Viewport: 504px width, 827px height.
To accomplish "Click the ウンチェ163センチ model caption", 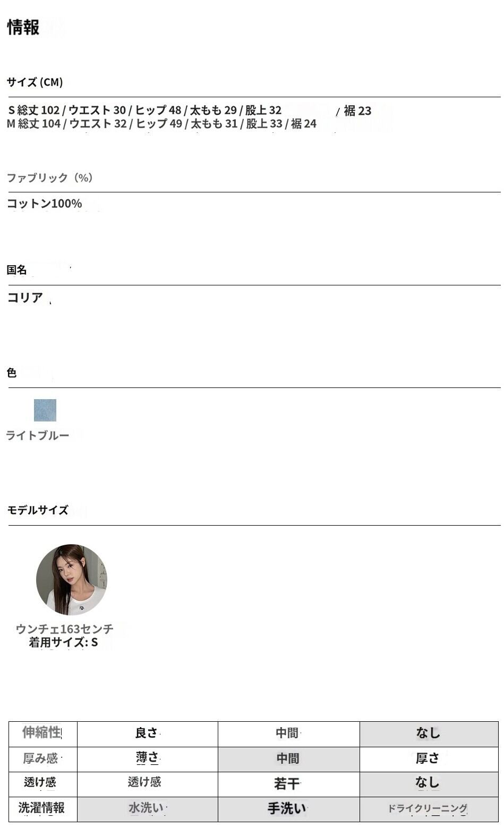I will pos(65,629).
